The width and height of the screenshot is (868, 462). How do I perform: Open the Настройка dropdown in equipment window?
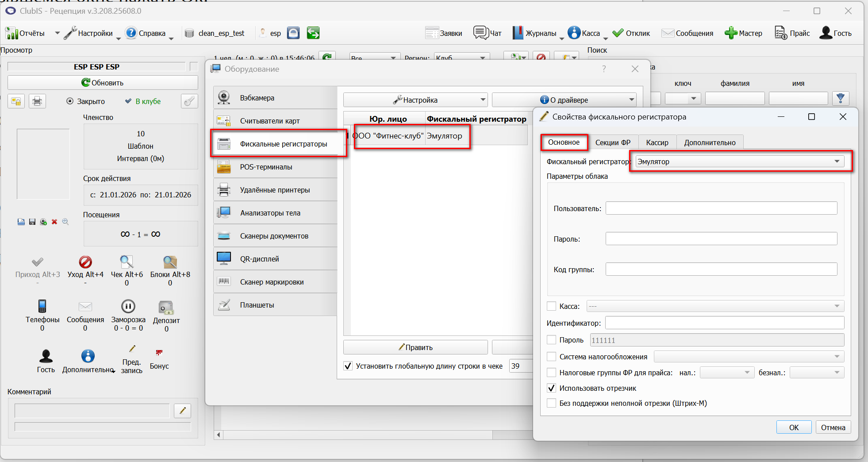415,100
